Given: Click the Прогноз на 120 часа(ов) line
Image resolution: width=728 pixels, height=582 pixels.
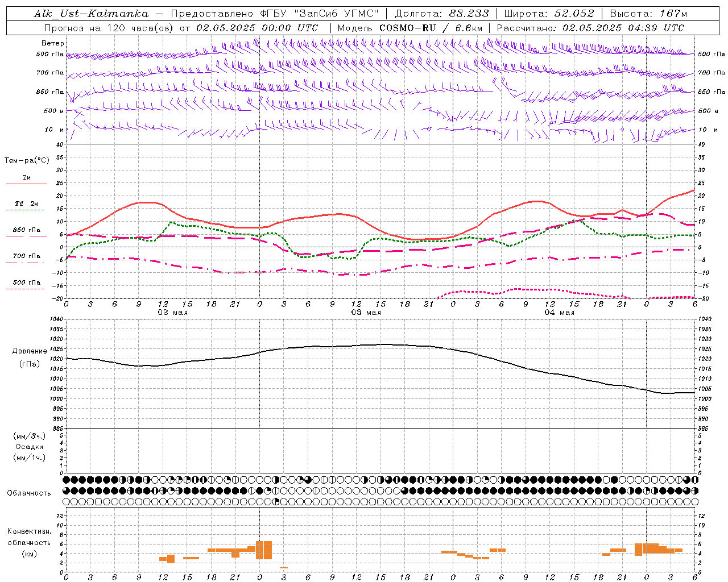Looking at the screenshot, I should [181, 28].
